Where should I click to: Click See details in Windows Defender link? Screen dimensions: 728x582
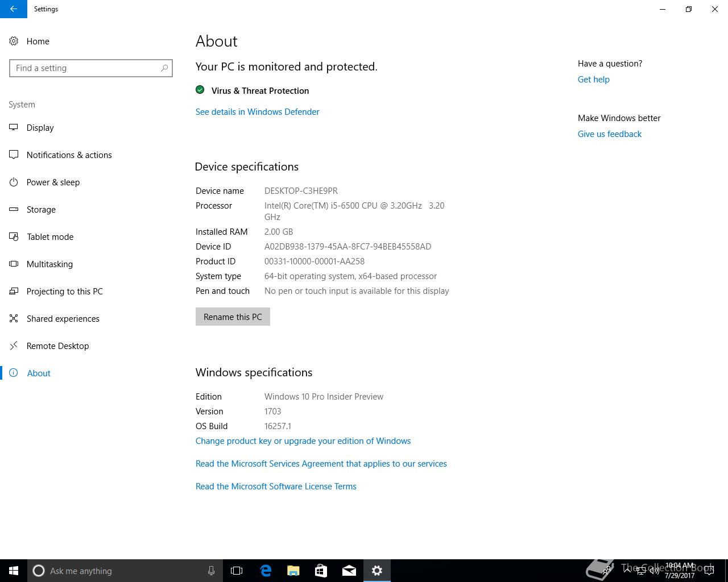257,112
